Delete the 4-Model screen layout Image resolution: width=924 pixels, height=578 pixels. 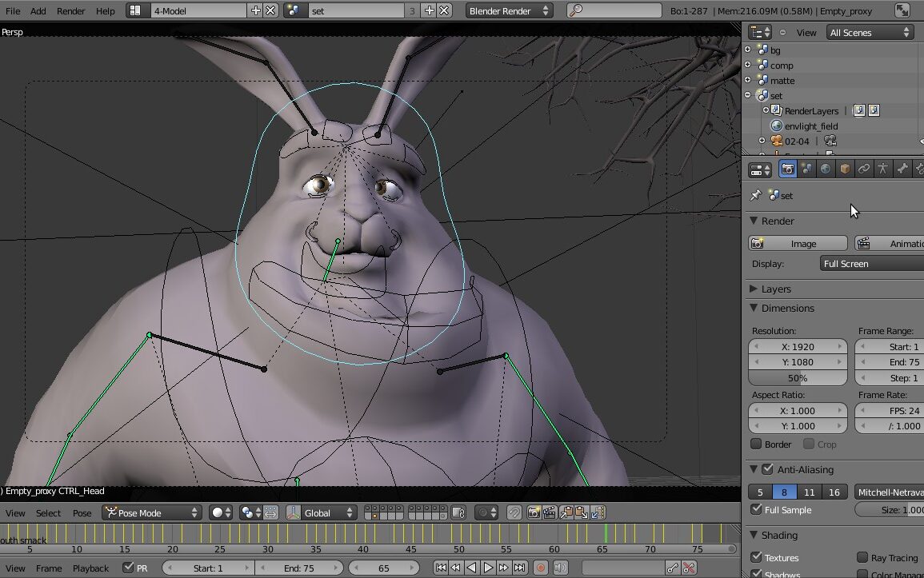(x=270, y=10)
